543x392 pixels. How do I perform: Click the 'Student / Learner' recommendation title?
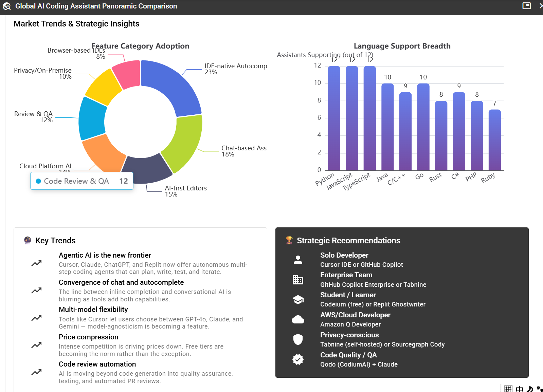click(348, 295)
